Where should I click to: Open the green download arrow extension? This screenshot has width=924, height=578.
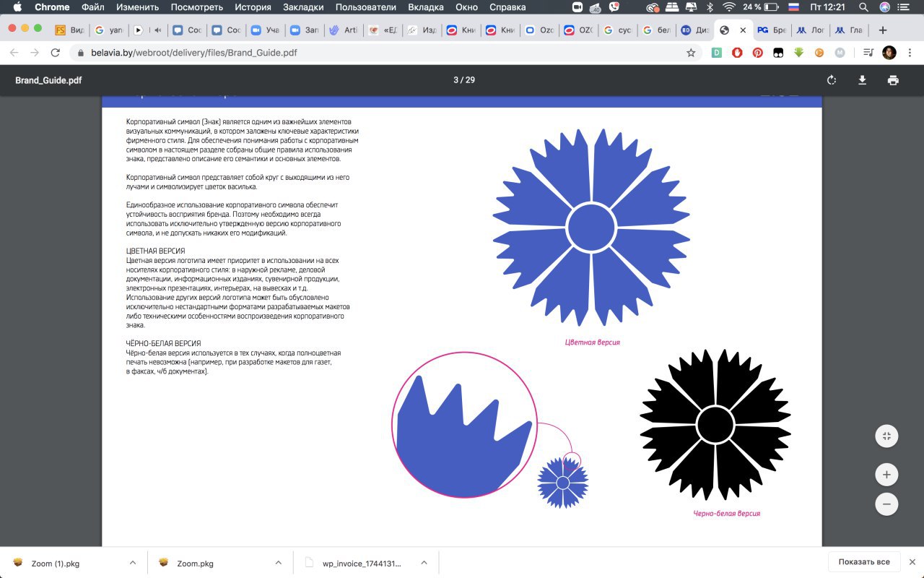point(799,53)
